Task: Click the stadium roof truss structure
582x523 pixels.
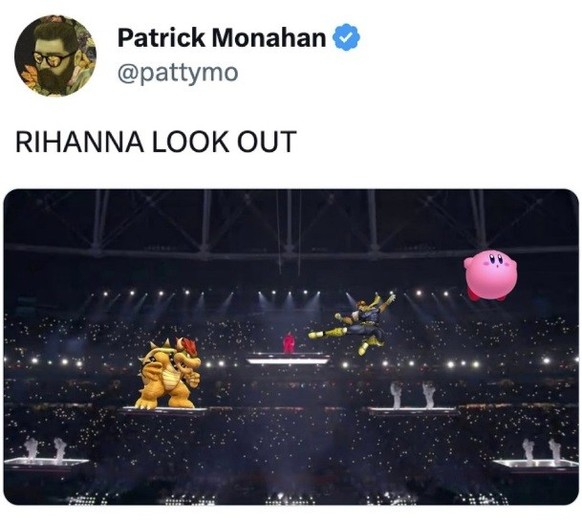Action: point(291,223)
